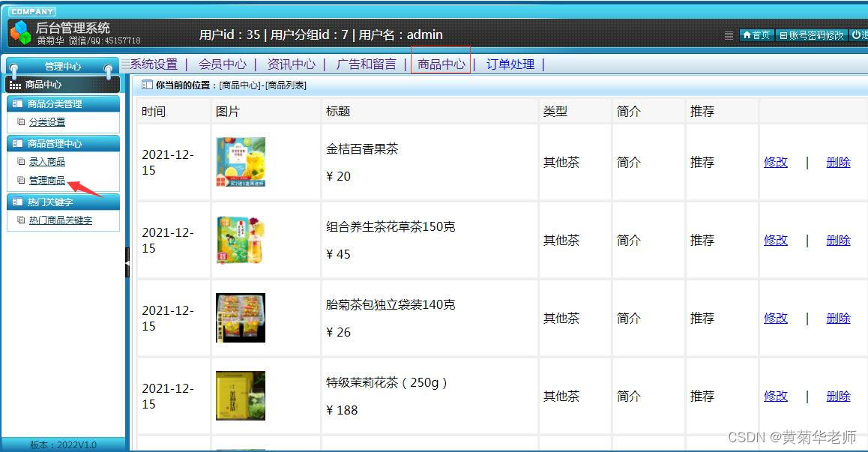Click 修改 for 组合养生茶花草茶150克
Screen dimensions: 868x452
(776, 241)
